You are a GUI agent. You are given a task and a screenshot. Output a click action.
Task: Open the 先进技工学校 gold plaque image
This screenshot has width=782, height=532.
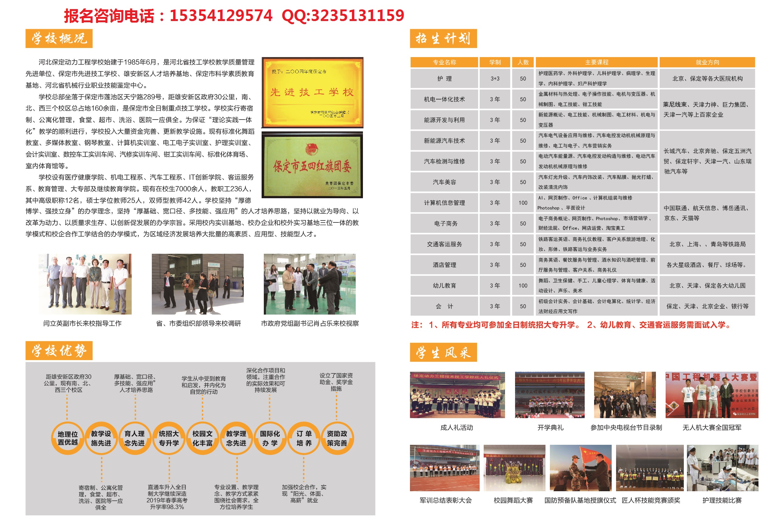[x=313, y=93]
